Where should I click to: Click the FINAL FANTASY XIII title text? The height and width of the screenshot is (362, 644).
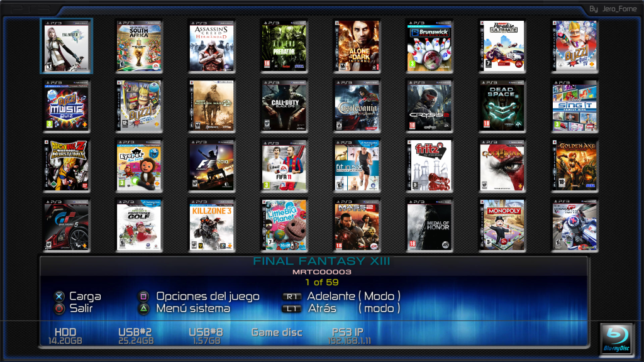321,261
